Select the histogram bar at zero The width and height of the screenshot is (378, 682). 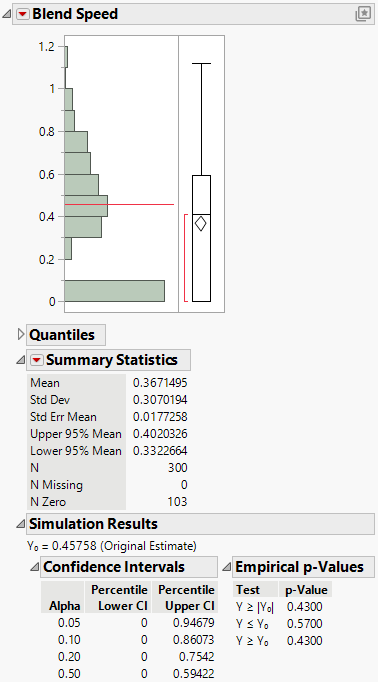(115, 291)
